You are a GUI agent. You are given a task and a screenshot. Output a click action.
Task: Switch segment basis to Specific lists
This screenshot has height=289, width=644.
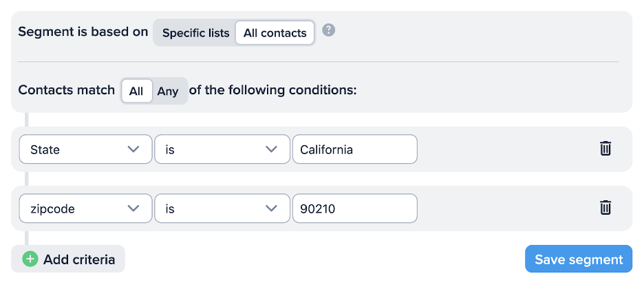[x=195, y=33]
